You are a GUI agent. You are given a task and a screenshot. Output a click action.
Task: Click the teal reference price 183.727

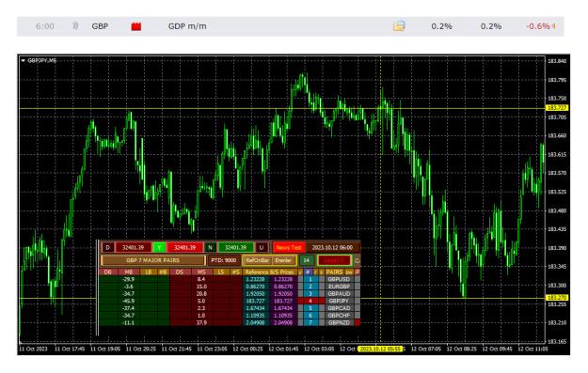[255, 301]
